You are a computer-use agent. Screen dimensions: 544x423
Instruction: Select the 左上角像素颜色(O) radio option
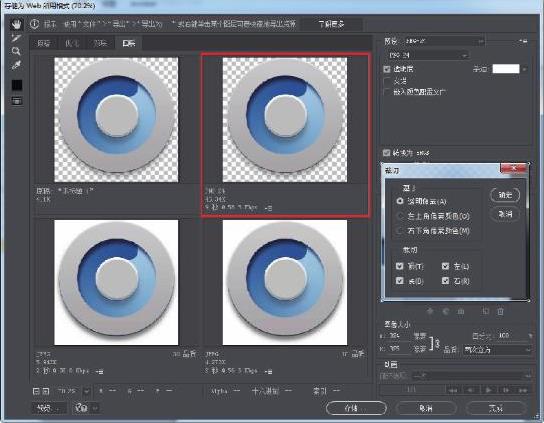click(x=400, y=216)
